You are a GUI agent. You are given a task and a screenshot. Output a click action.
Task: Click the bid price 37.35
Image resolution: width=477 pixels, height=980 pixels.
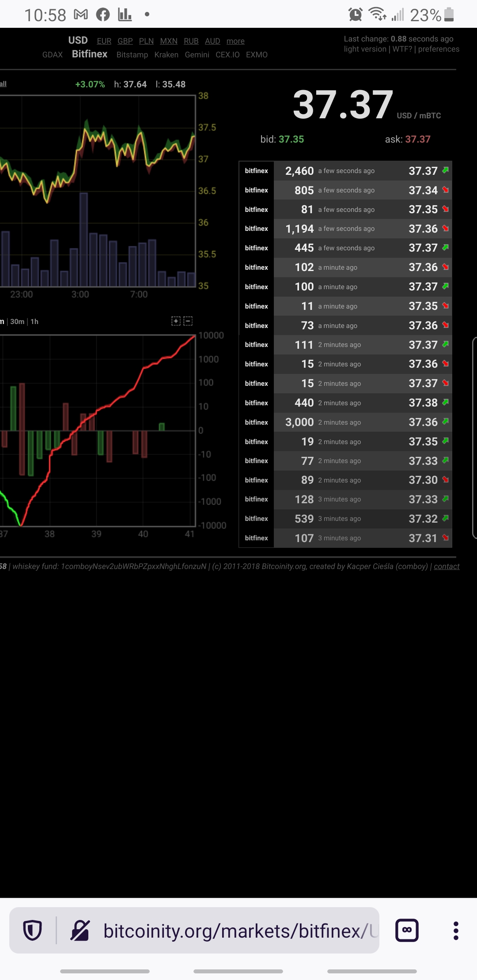click(x=291, y=139)
